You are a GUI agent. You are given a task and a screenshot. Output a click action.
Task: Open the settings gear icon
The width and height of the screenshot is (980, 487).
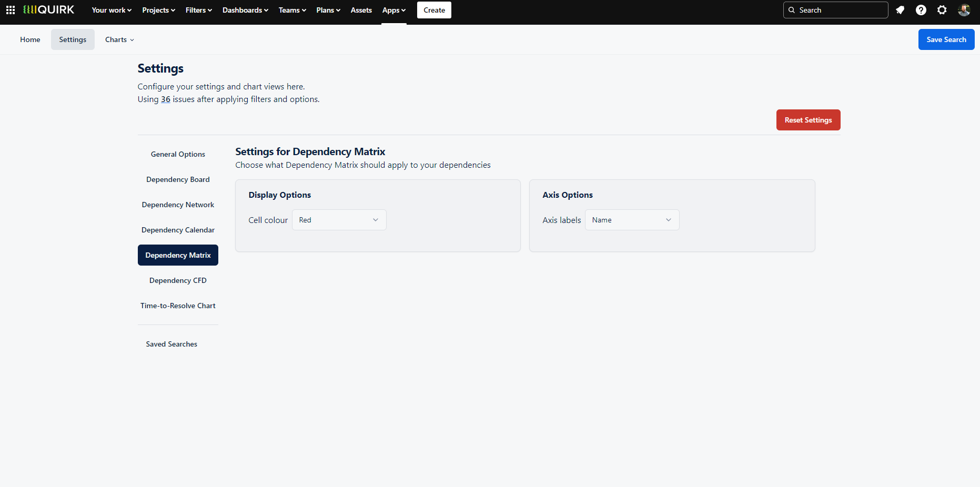pos(942,10)
